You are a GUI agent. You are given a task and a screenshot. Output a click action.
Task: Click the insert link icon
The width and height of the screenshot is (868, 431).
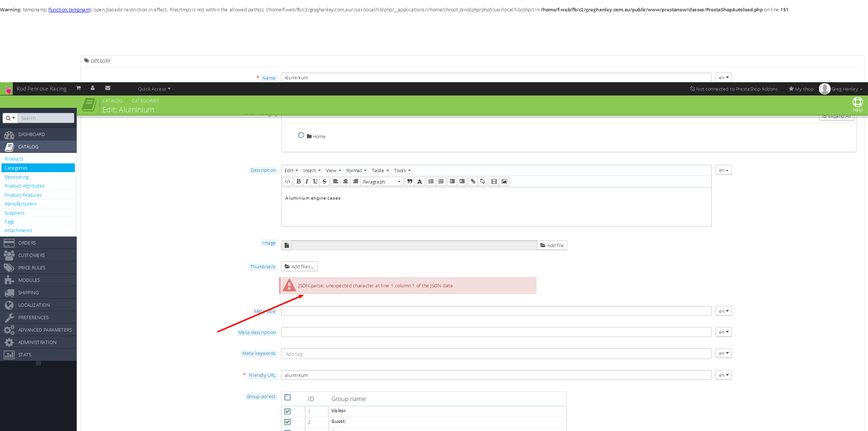473,182
